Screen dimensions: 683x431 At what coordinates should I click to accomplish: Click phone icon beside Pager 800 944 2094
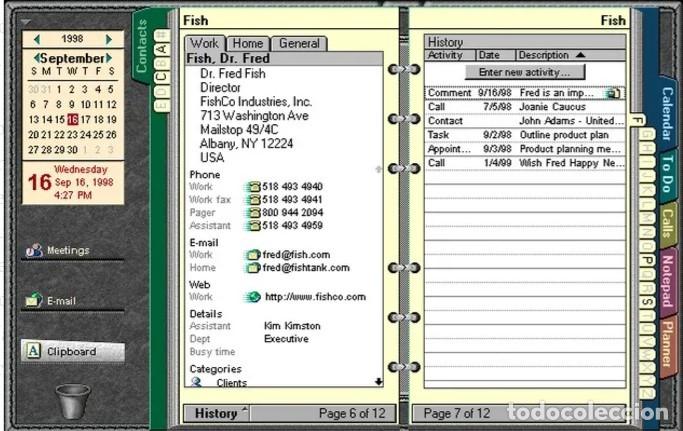[x=253, y=213]
